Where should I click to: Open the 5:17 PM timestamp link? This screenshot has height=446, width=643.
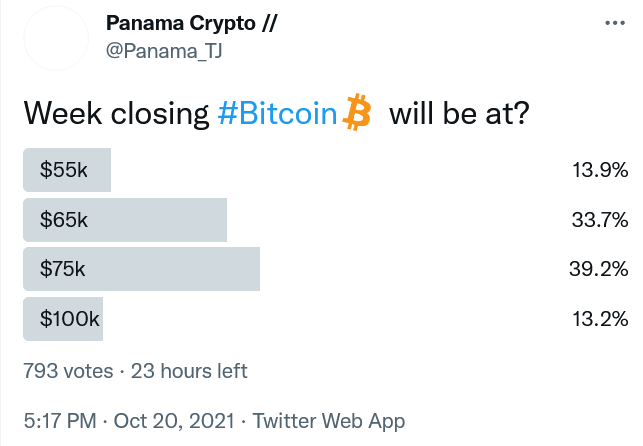point(60,421)
